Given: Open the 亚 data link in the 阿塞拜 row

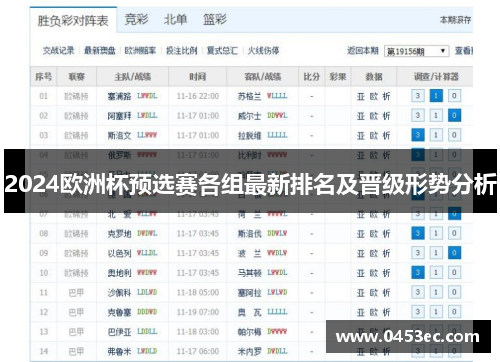Looking at the screenshot, I should (361, 116).
